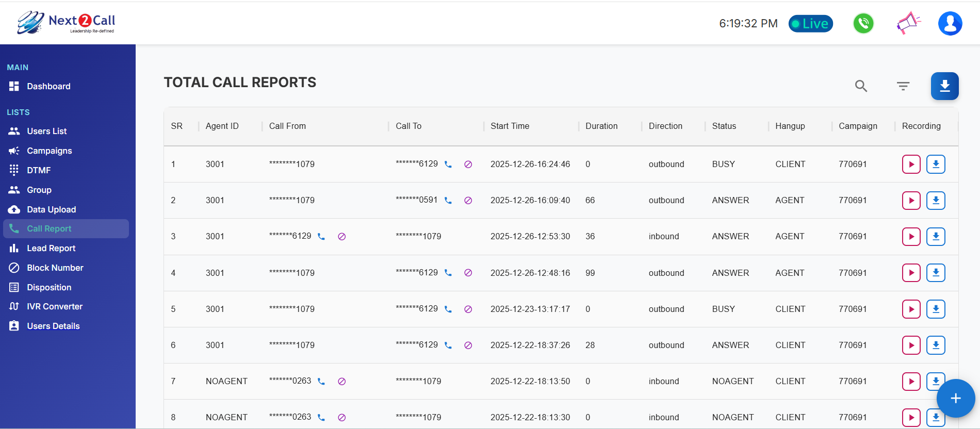
Task: Click the floating plus add button
Action: tap(955, 398)
